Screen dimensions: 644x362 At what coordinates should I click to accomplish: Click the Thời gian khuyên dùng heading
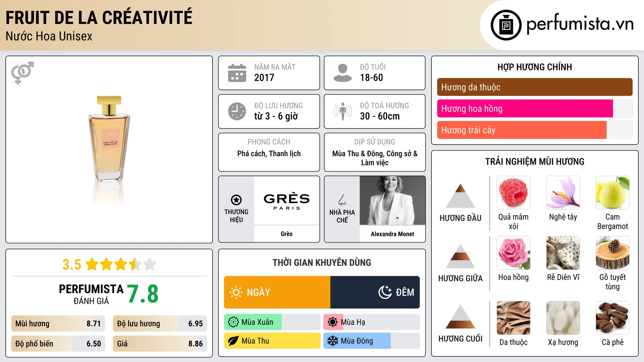pyautogui.click(x=322, y=262)
